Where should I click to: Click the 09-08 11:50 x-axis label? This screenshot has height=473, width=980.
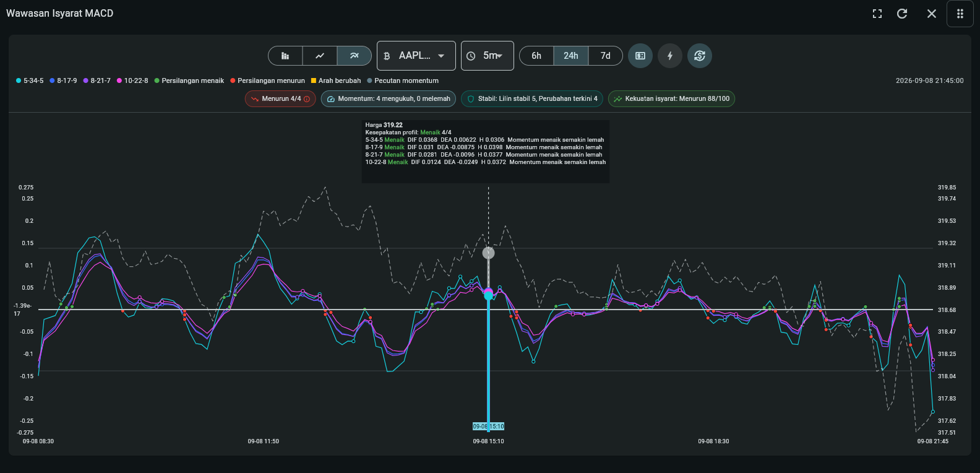tap(264, 441)
